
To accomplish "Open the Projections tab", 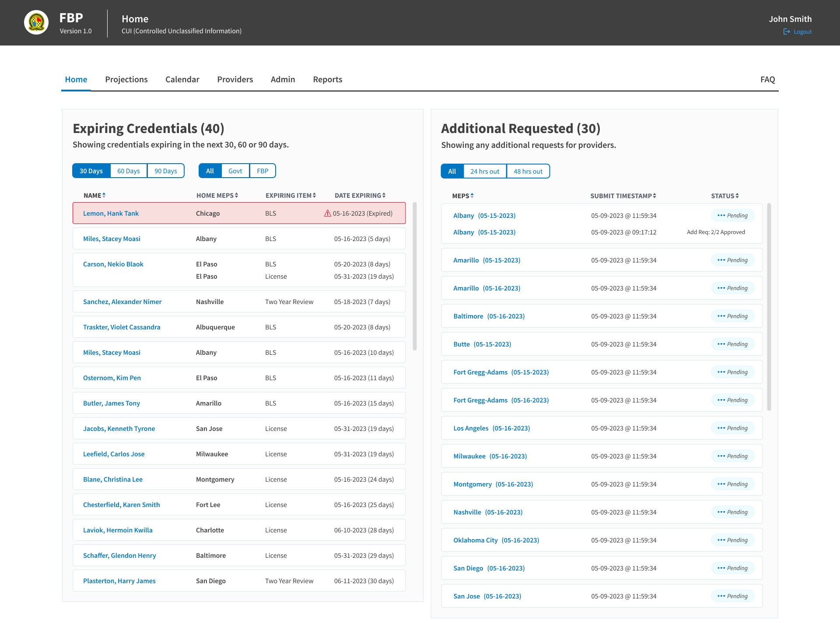I will click(x=126, y=79).
